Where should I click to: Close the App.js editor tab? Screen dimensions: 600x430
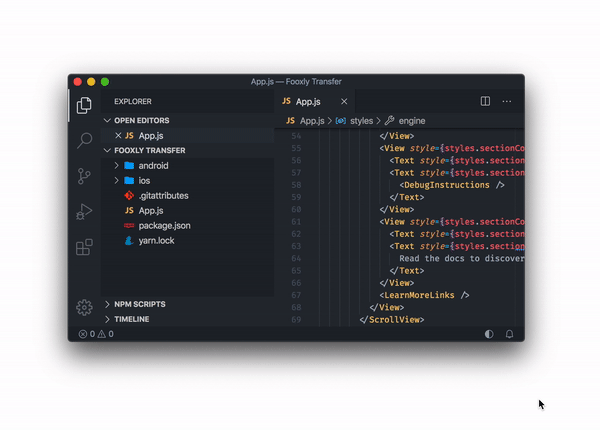point(344,101)
